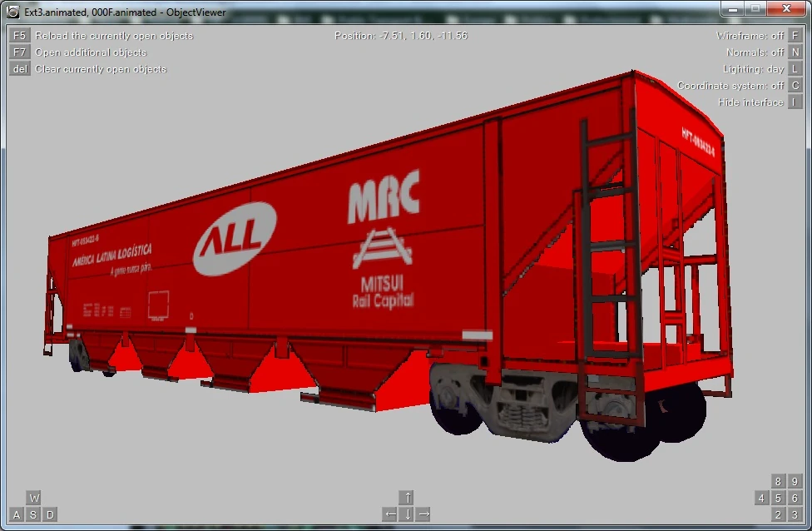Viewport: 812px width, 531px height.
Task: Click numpad 4 key icon
Action: 762,498
